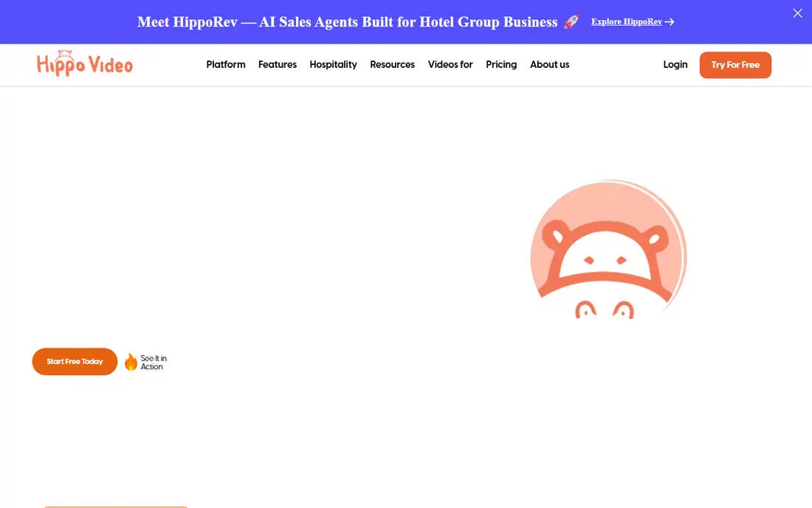The width and height of the screenshot is (812, 508).
Task: Click the rocket emoji in the banner
Action: point(571,21)
